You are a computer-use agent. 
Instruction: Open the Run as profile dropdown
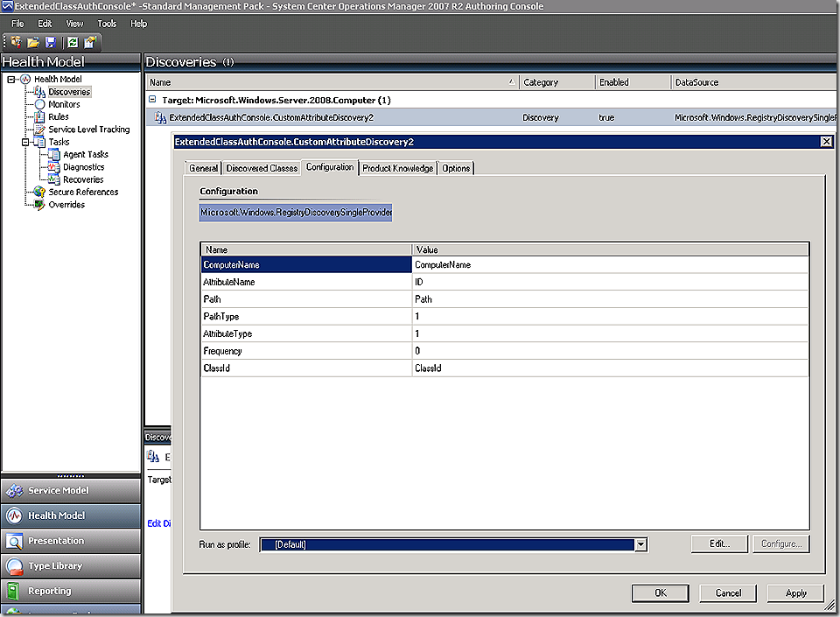641,544
